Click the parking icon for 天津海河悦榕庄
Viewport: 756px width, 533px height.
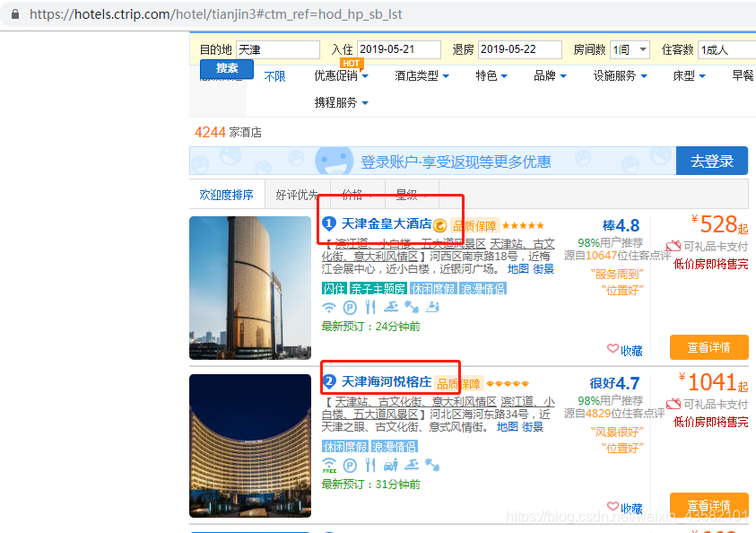[350, 466]
